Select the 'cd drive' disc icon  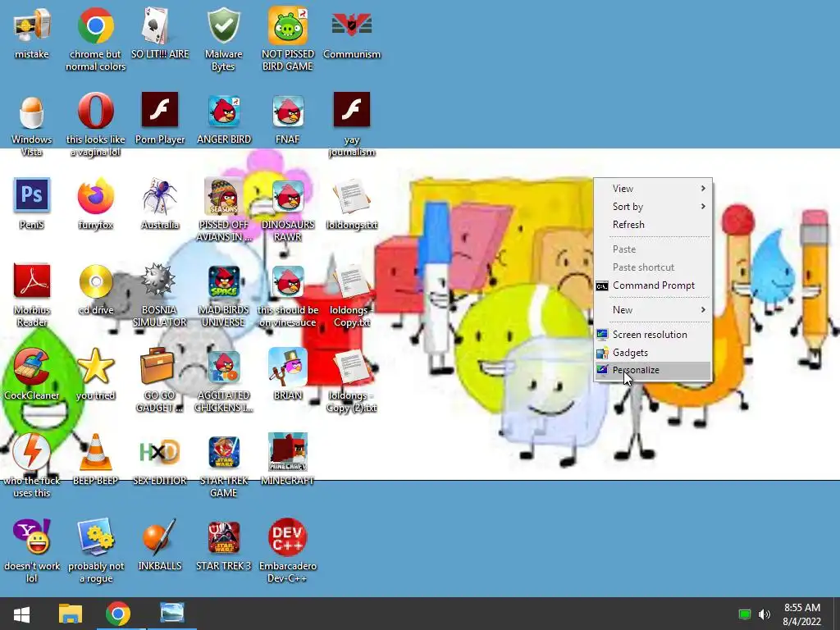tap(95, 281)
